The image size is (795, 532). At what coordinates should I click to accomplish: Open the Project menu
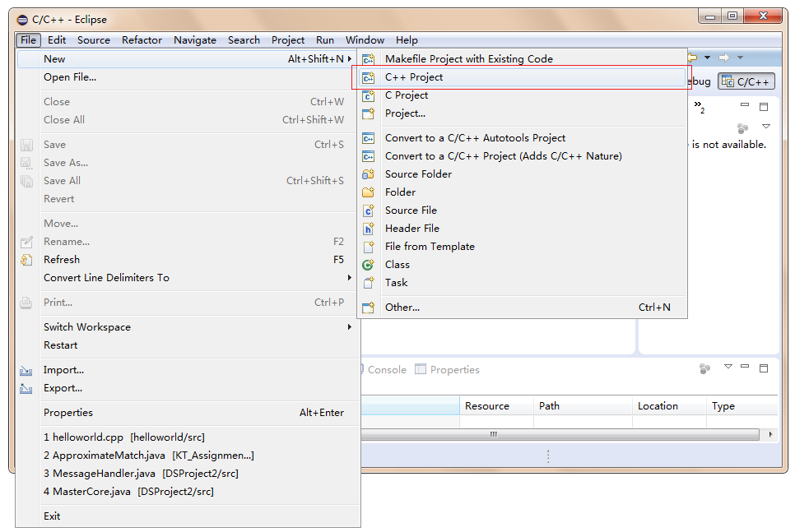click(288, 40)
